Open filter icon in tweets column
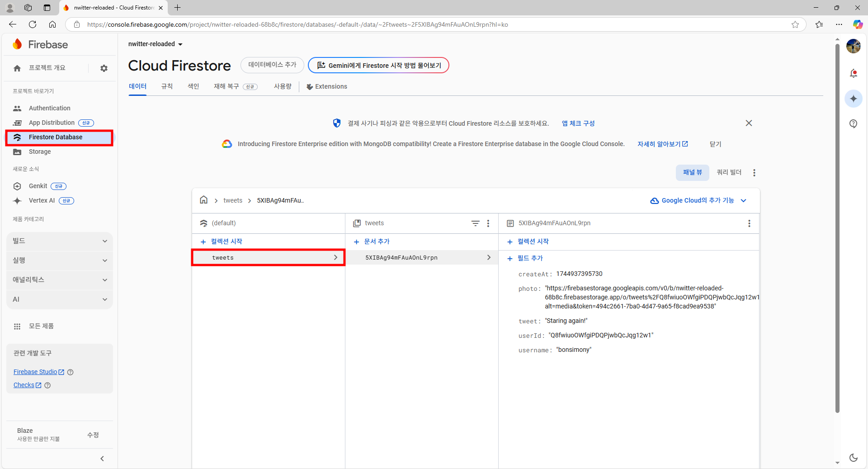This screenshot has height=469, width=868. (476, 223)
